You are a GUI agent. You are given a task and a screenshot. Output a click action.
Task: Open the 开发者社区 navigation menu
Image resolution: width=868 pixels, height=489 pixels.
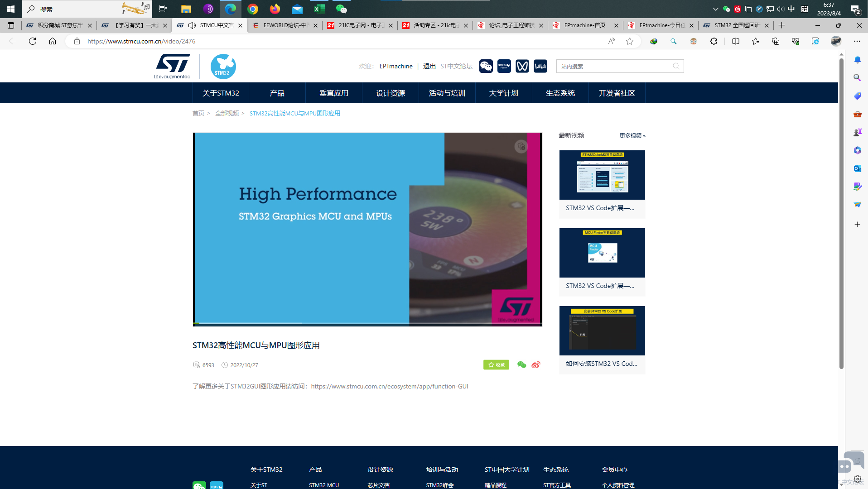[x=617, y=93]
